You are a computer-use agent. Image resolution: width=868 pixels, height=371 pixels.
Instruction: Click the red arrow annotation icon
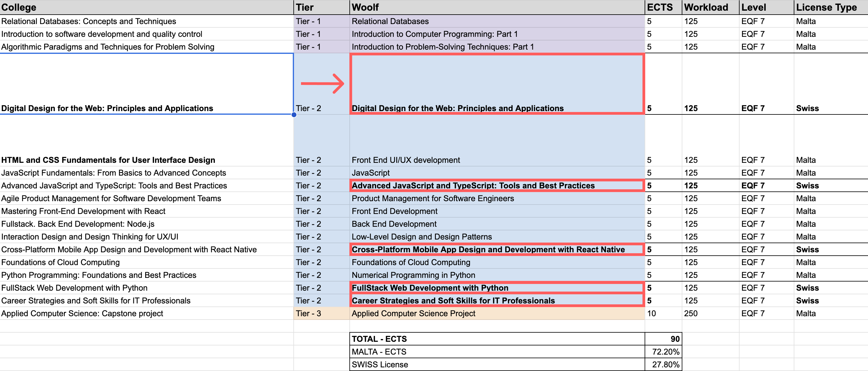click(322, 83)
